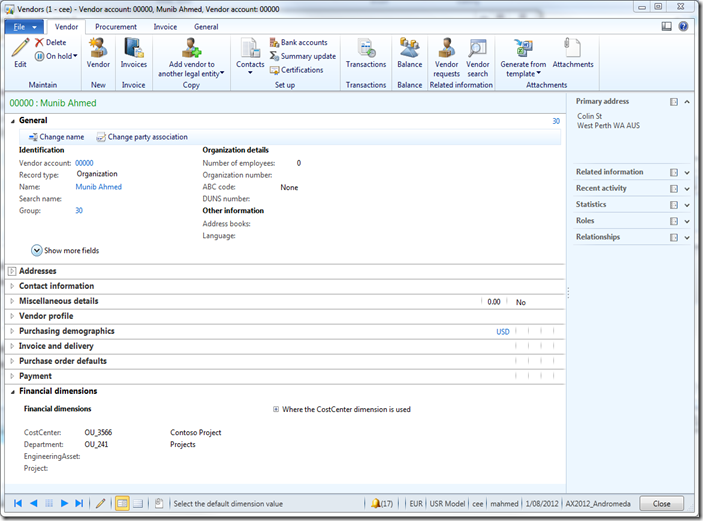Switch to the General ribbon tab
The image size is (703, 521).
click(x=206, y=27)
